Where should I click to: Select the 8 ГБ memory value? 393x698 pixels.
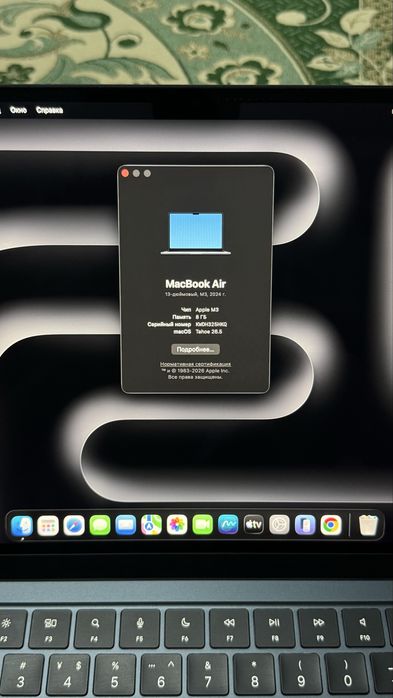pyautogui.click(x=201, y=317)
